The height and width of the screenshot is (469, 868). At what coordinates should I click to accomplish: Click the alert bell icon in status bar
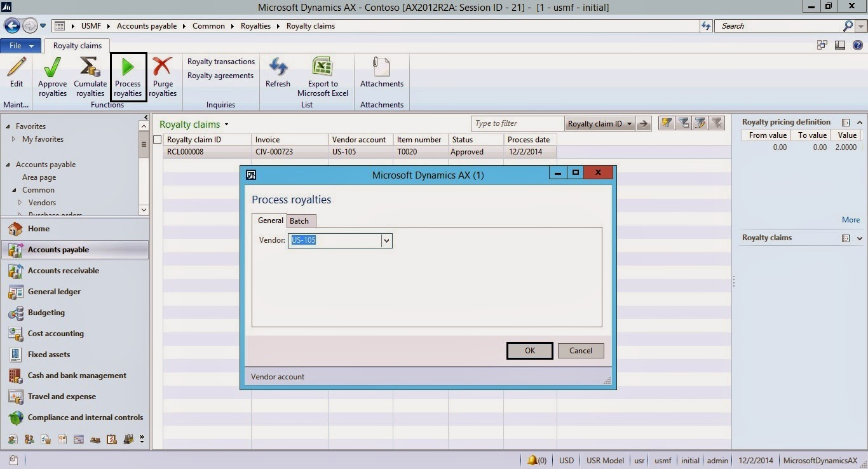tap(532, 460)
